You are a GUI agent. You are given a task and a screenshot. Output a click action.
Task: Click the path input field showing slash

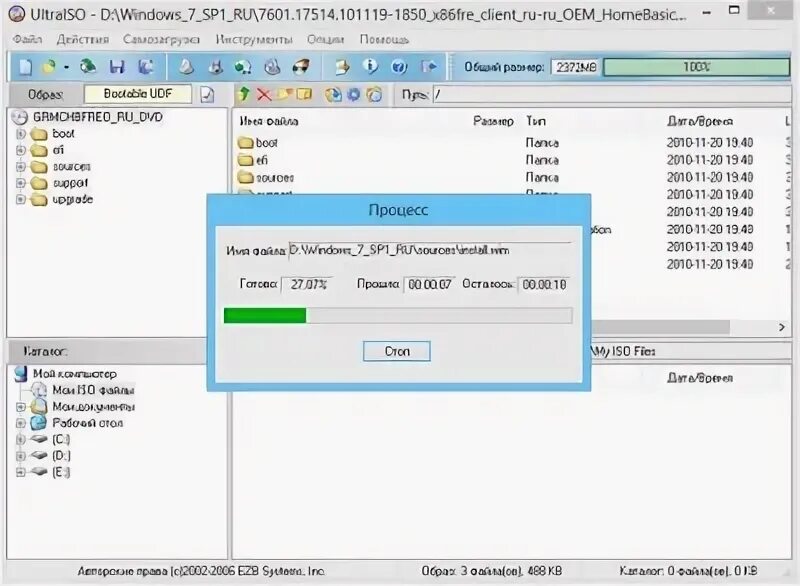611,94
